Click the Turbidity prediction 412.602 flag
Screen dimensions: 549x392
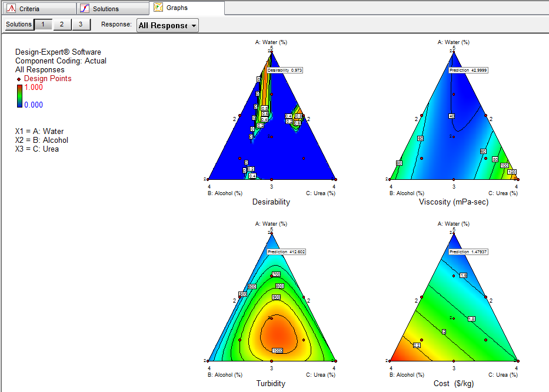click(286, 252)
